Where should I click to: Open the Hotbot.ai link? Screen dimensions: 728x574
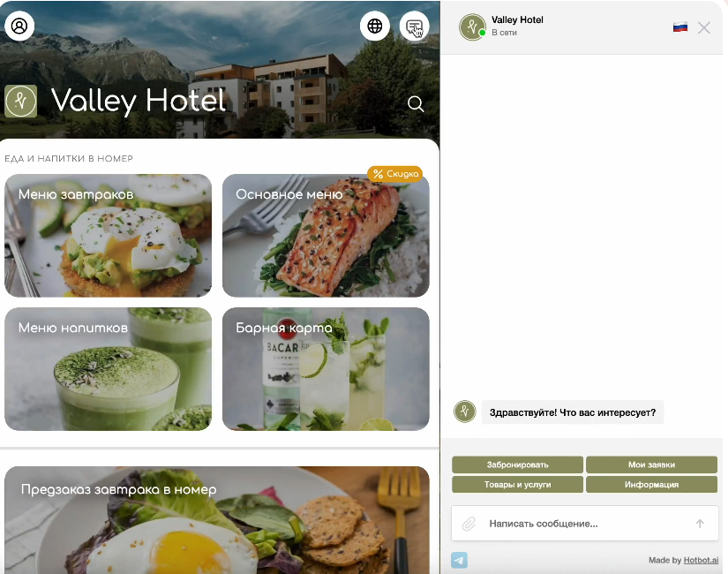[701, 560]
